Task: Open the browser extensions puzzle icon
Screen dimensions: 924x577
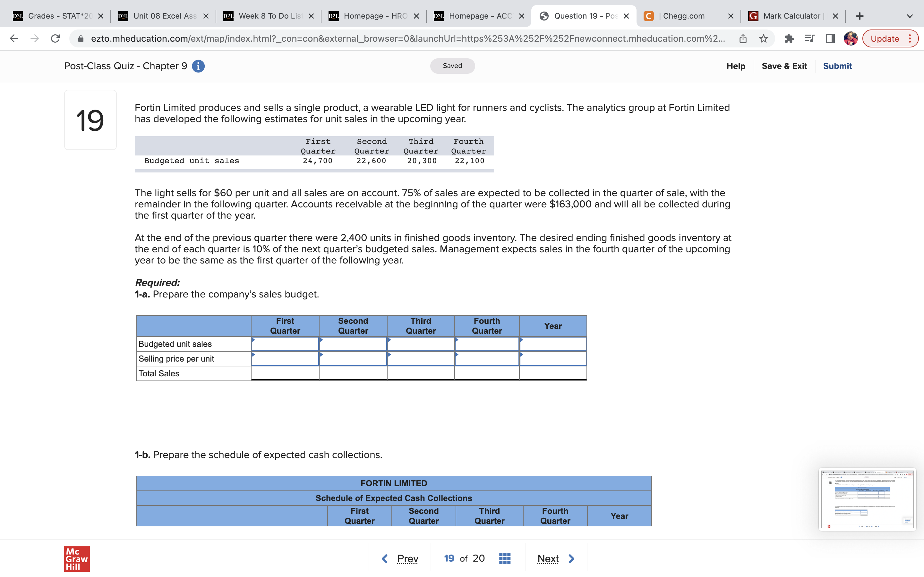Action: pyautogui.click(x=789, y=38)
